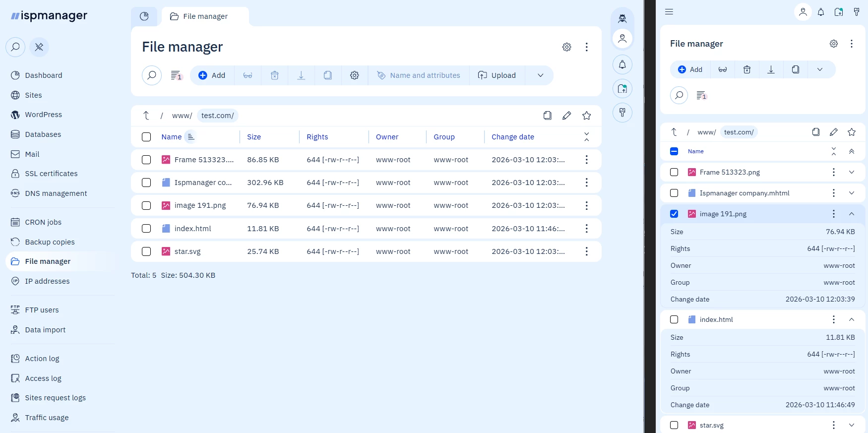Sort files by the Size column header
Viewport: 868px width, 433px height.
pyautogui.click(x=254, y=137)
